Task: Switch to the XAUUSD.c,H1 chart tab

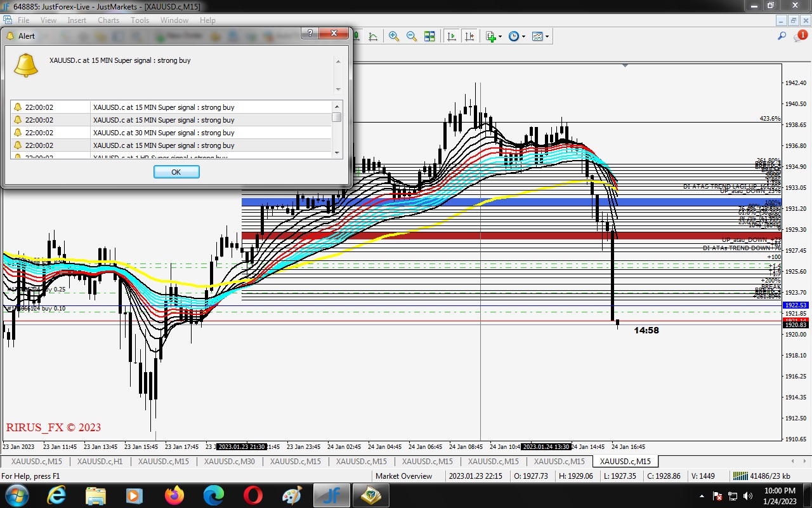Action: (x=100, y=462)
